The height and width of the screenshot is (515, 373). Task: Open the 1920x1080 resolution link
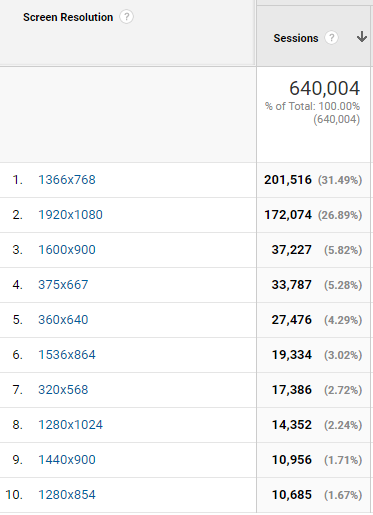click(x=70, y=215)
